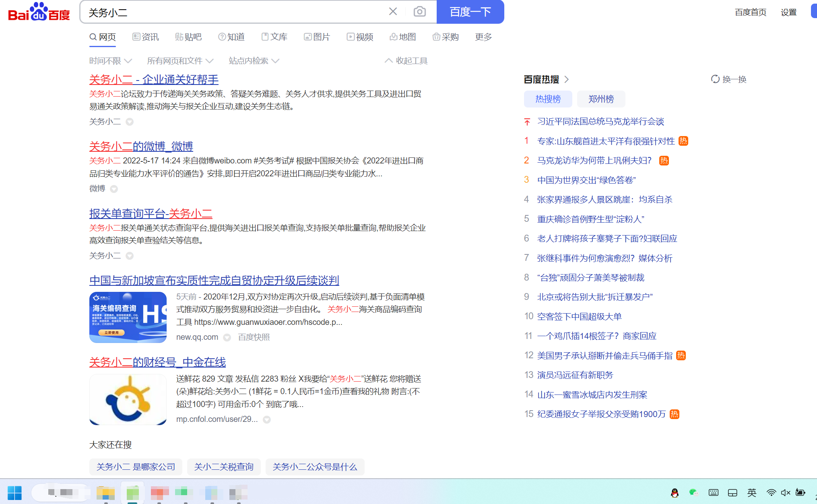Click dropdown icon beside new.qq.com

[x=227, y=337]
